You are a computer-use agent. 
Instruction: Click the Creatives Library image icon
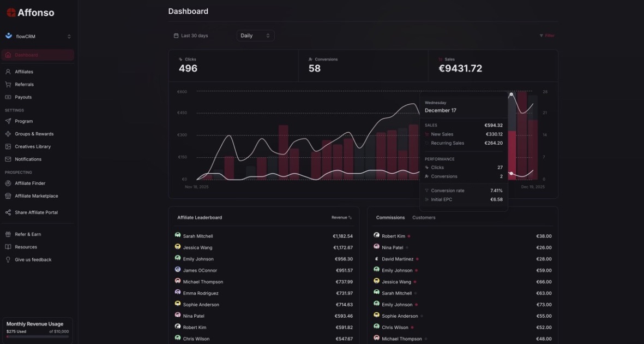[8, 146]
